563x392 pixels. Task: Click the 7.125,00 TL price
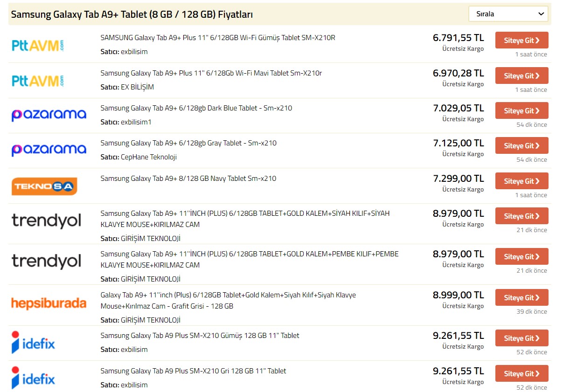coord(459,143)
